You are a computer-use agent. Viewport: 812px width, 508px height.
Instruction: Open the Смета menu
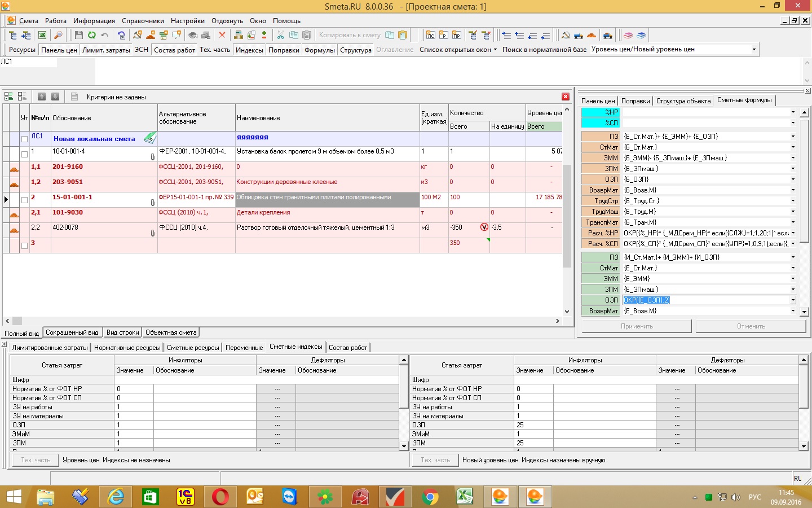(29, 21)
